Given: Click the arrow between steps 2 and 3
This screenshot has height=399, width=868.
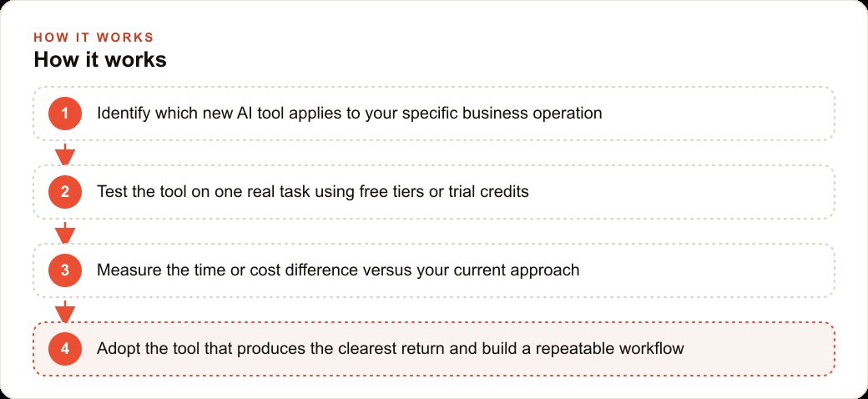Looking at the screenshot, I should click(65, 232).
